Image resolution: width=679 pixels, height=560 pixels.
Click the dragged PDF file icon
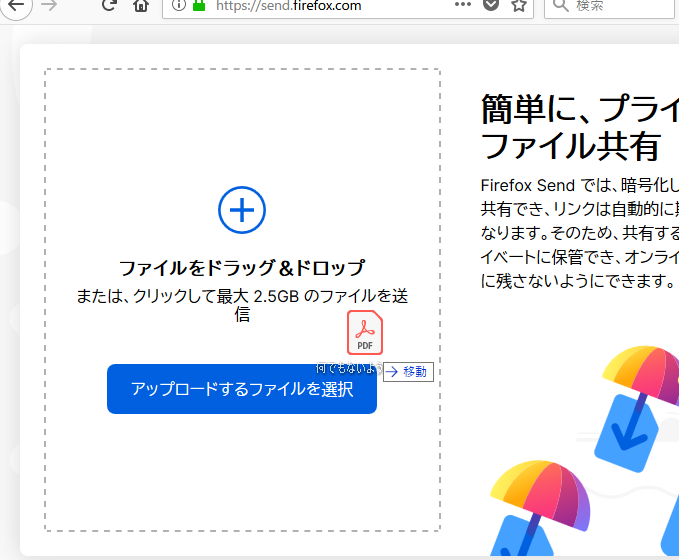pos(365,332)
